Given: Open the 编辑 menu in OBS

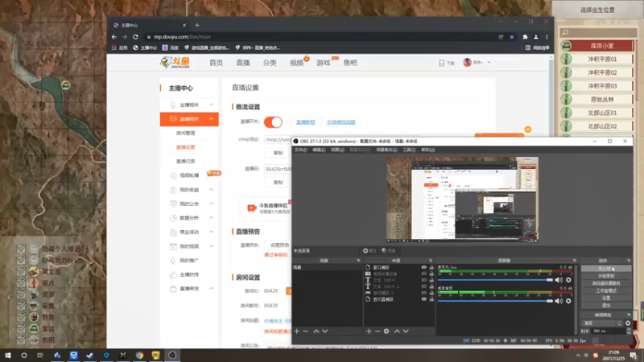Looking at the screenshot, I should [319, 150].
